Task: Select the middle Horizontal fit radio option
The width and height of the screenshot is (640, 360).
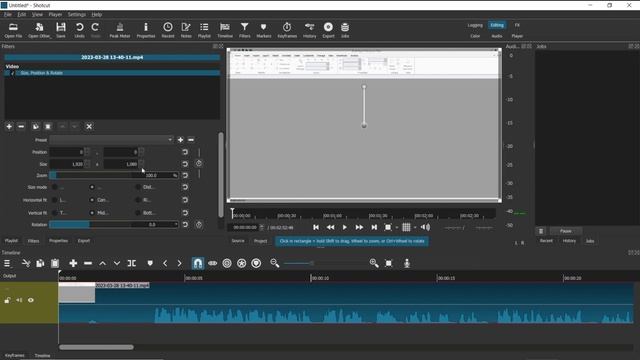Action: coord(92,200)
